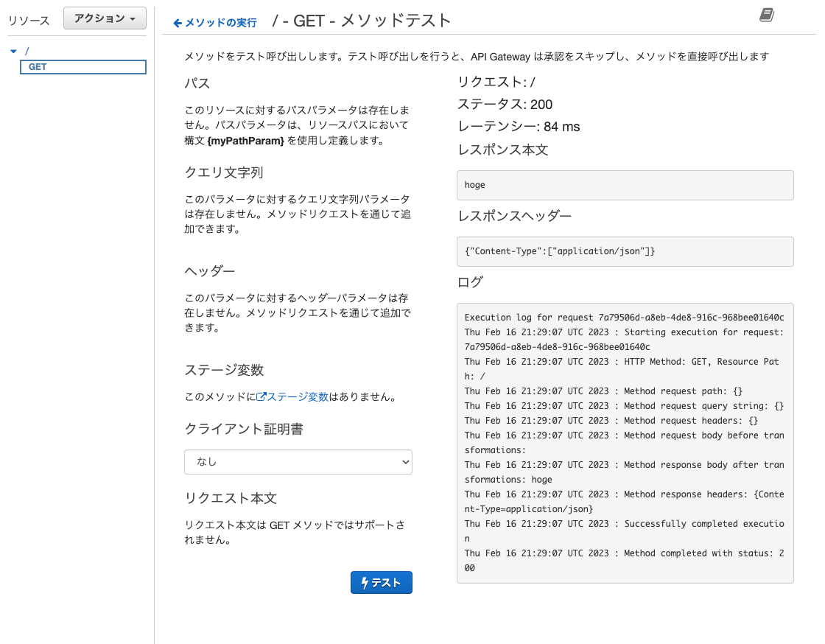Click inside the execution log panel

(x=625, y=443)
